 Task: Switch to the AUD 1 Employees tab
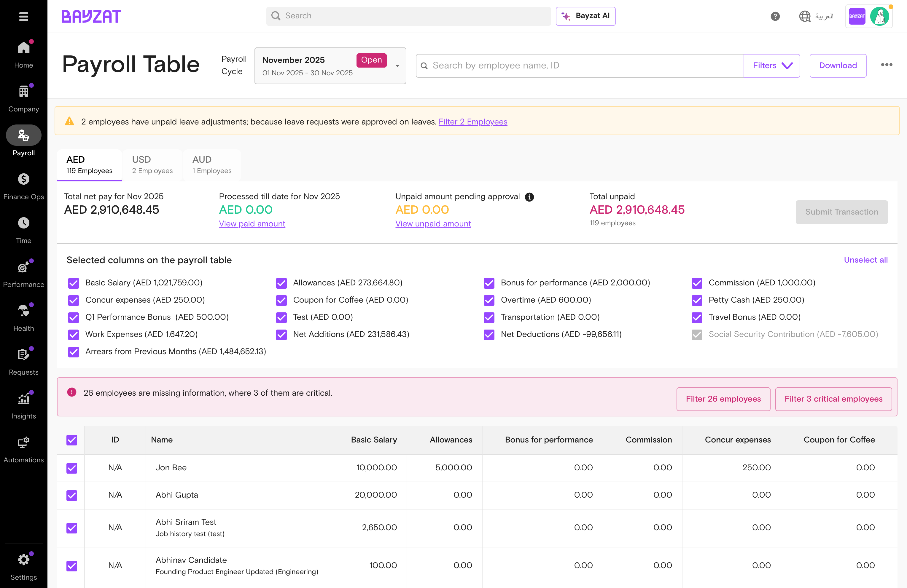tap(212, 165)
